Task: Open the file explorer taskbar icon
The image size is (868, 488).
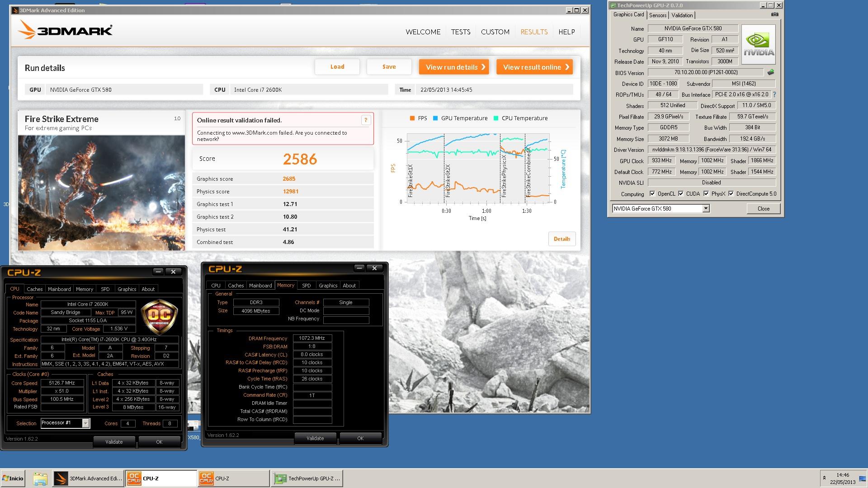Action: tap(40, 479)
